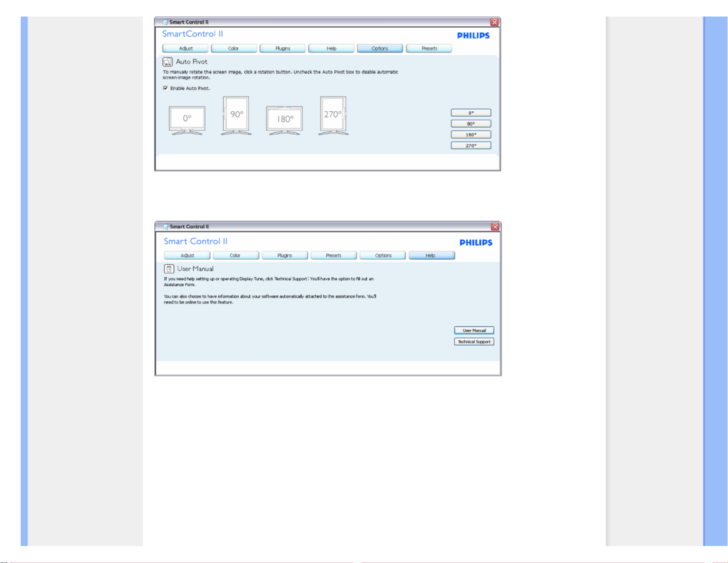The height and width of the screenshot is (563, 728).
Task: Open Options tab in the lower window
Action: tap(383, 256)
